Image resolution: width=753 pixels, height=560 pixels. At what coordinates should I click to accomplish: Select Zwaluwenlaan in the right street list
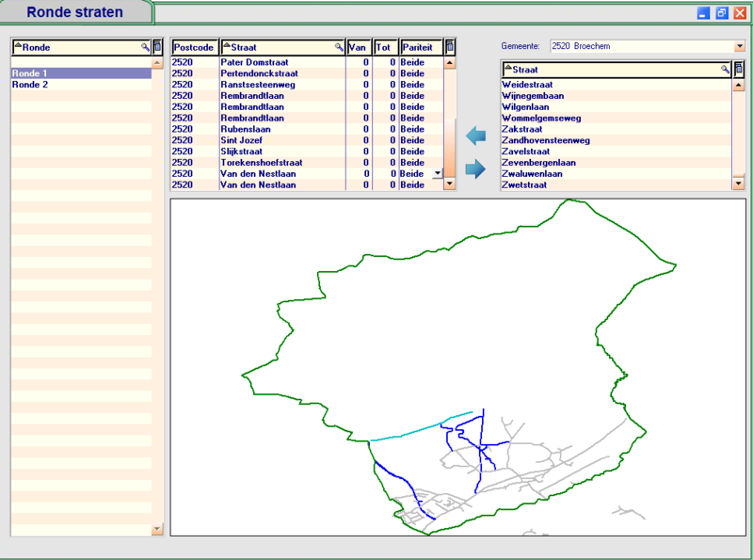532,174
